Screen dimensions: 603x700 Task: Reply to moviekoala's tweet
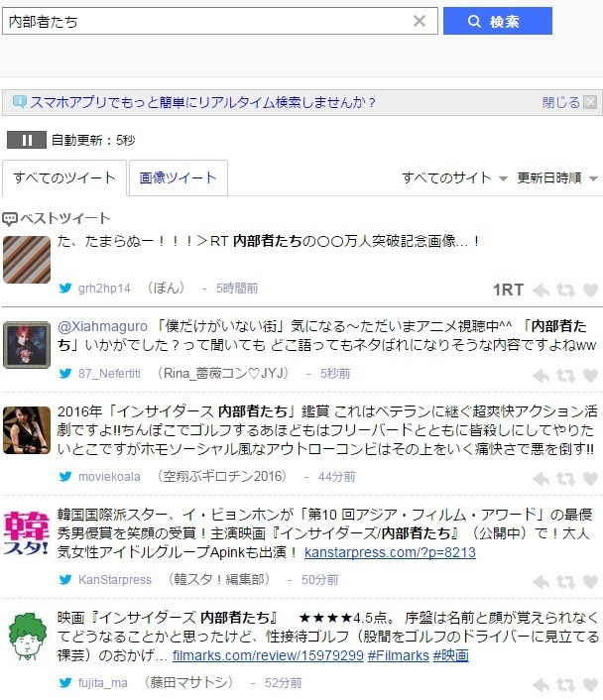(x=542, y=479)
